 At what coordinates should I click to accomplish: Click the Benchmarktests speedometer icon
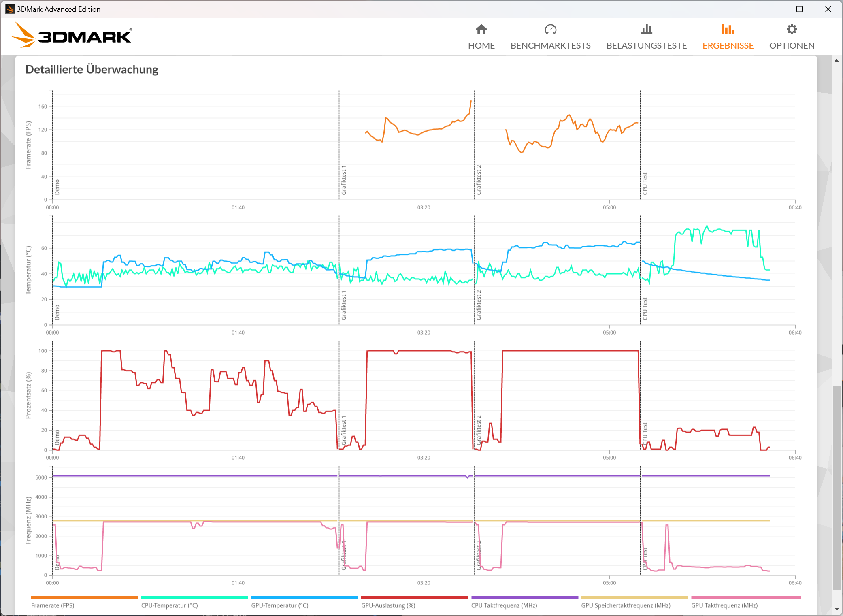550,29
